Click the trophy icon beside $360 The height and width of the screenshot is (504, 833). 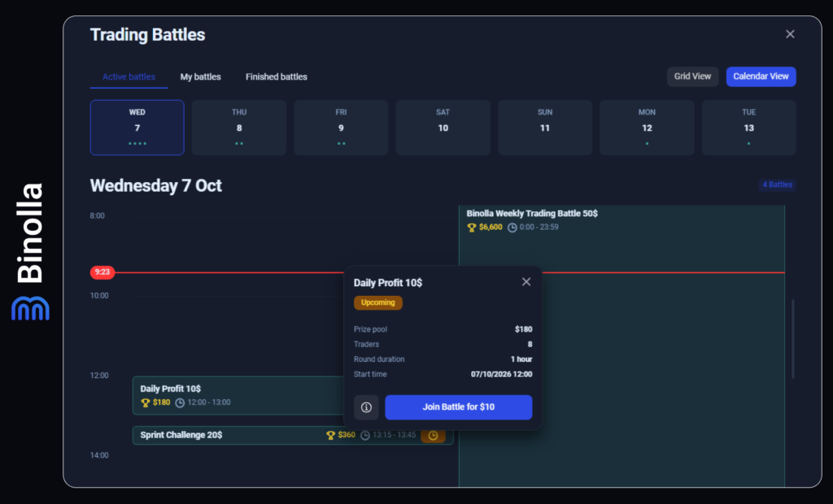click(x=330, y=436)
